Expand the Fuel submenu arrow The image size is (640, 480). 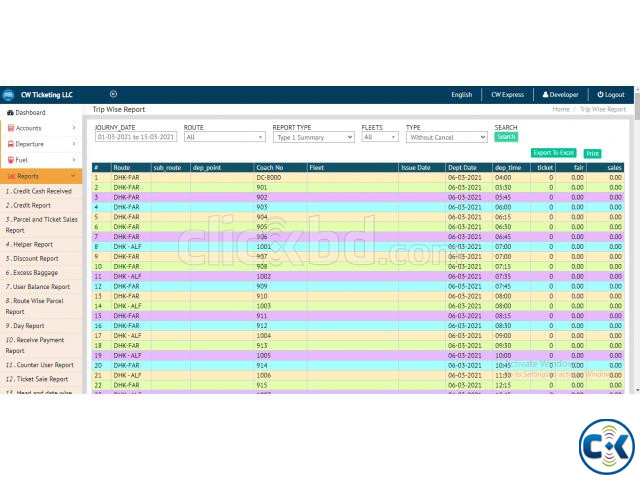(74, 160)
